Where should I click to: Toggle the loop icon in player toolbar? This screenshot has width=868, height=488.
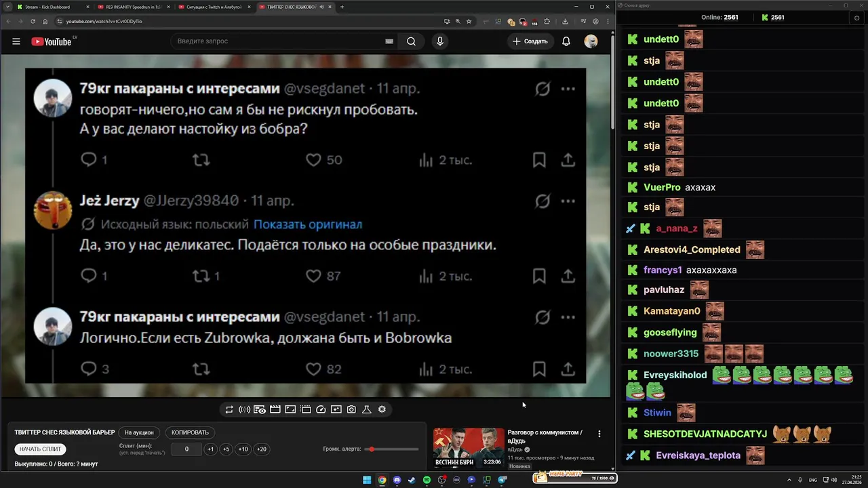coord(229,409)
